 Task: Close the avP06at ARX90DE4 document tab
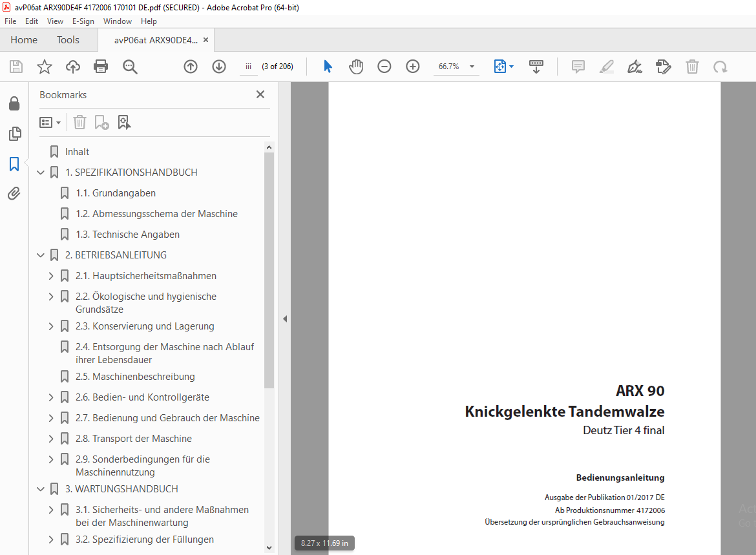coord(206,40)
